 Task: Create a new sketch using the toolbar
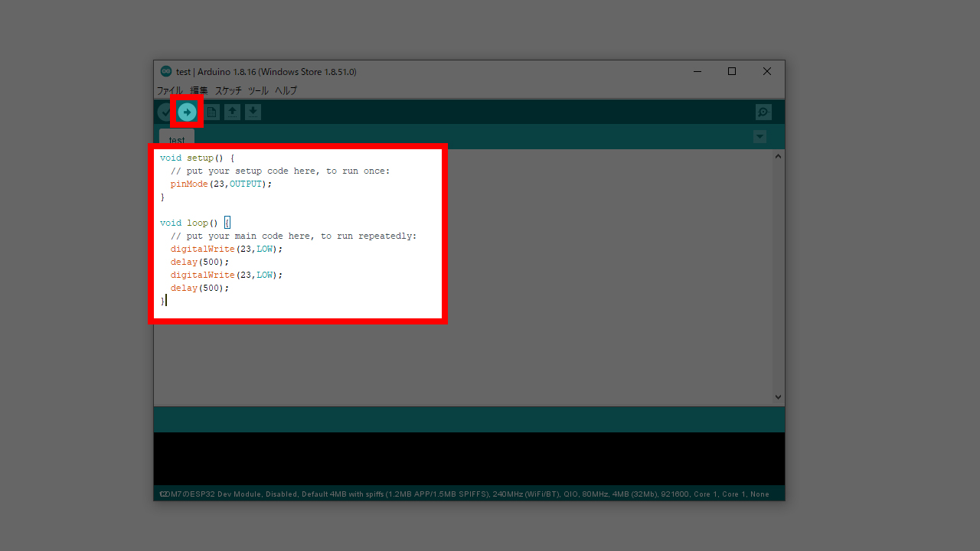(211, 112)
